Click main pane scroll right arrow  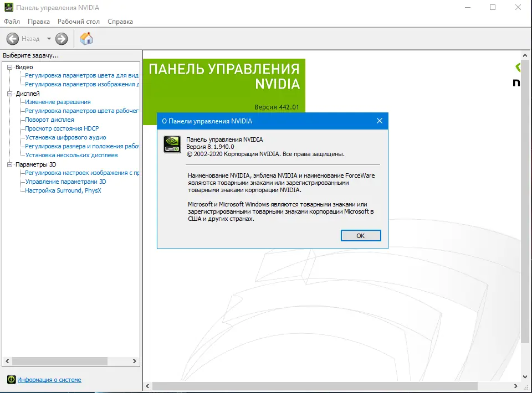[x=516, y=386]
